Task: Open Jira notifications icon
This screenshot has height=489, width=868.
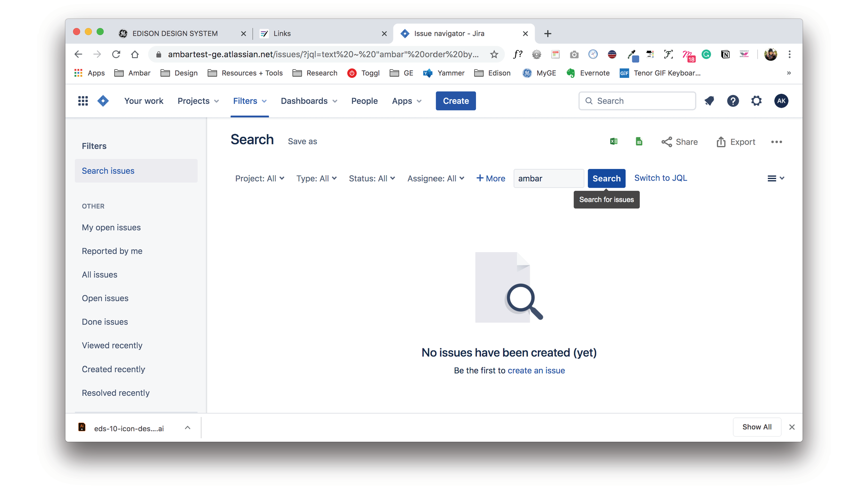Action: (x=709, y=101)
